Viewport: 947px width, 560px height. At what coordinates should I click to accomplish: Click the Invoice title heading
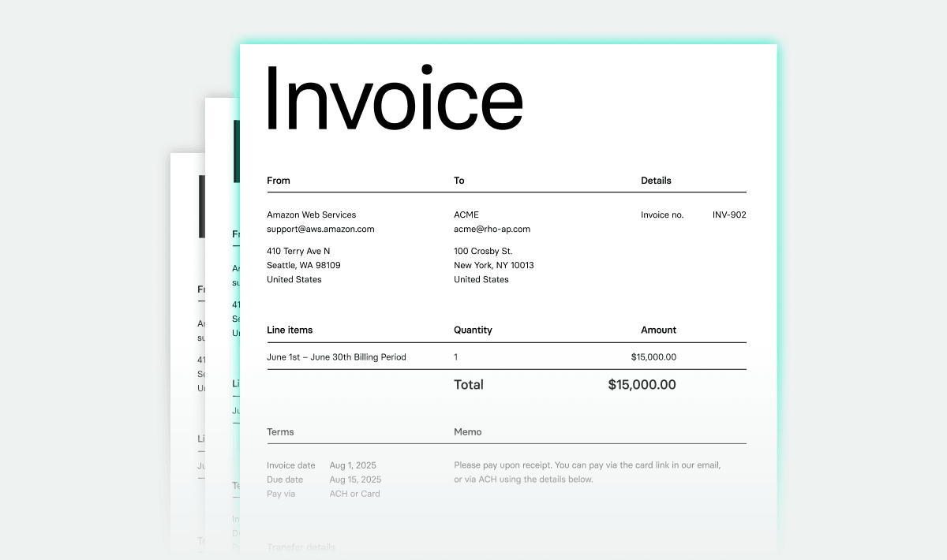coord(393,97)
